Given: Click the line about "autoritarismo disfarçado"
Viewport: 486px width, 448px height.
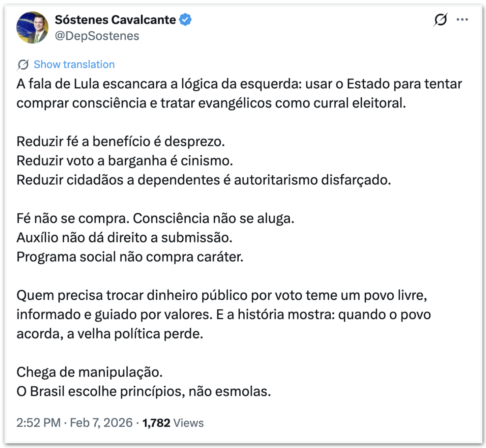Looking at the screenshot, I should [203, 180].
